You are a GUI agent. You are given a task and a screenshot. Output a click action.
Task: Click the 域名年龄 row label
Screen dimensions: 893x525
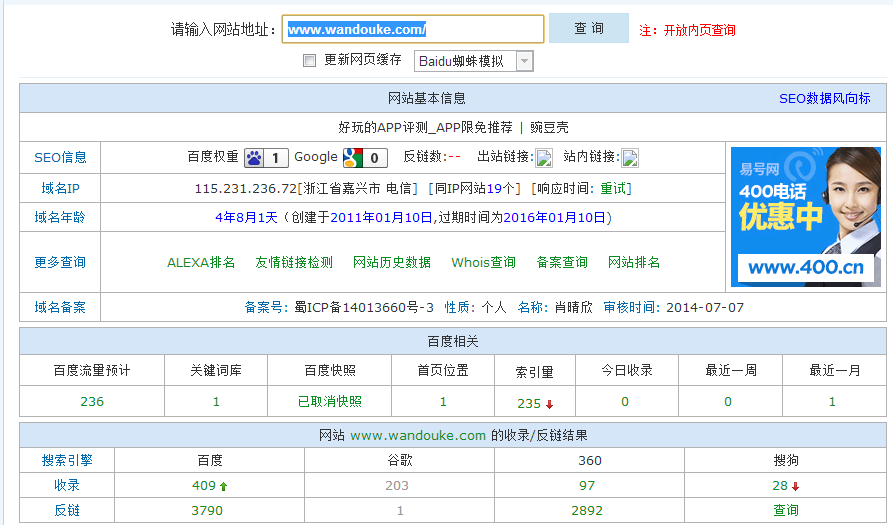(x=60, y=218)
